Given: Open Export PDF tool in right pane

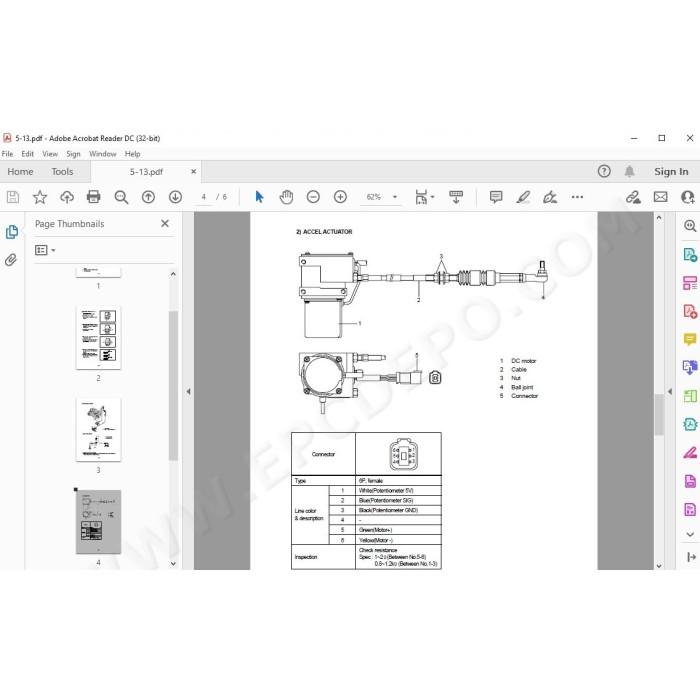Looking at the screenshot, I should 690,254.
